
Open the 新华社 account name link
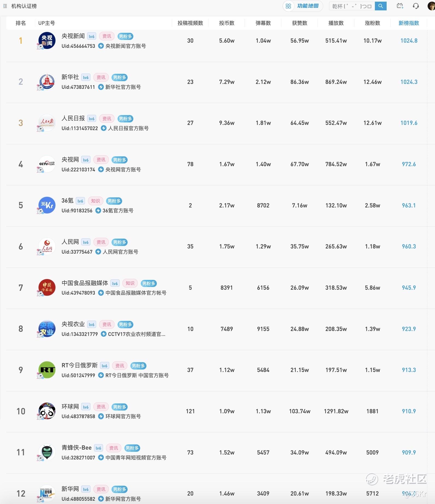pyautogui.click(x=70, y=77)
